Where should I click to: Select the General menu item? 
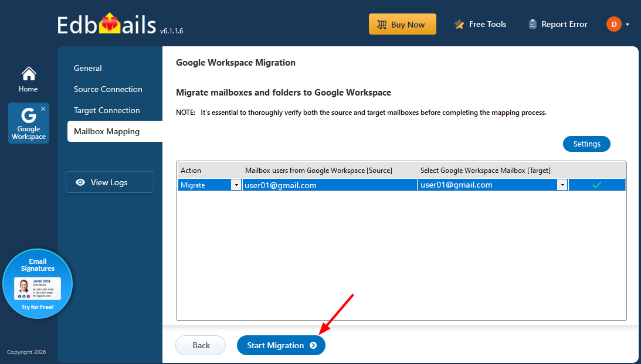pyautogui.click(x=88, y=68)
